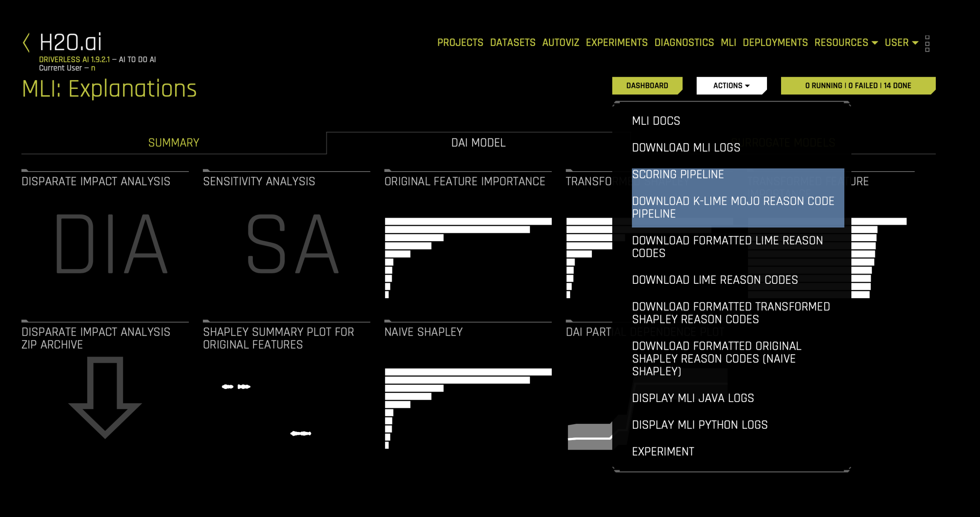Open the Sensitivity Analysis SA tile
Image resolution: width=980 pixels, height=517 pixels.
click(x=292, y=243)
